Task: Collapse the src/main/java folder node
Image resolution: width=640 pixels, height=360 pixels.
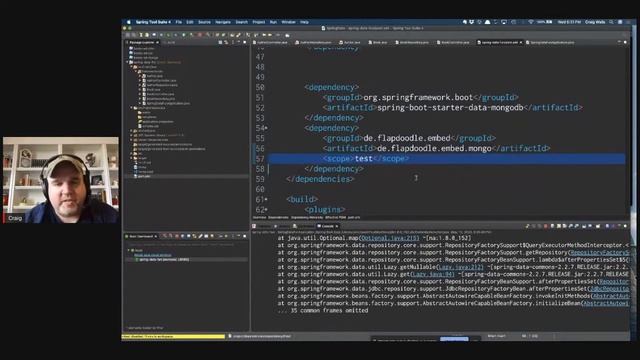Action: (131, 67)
